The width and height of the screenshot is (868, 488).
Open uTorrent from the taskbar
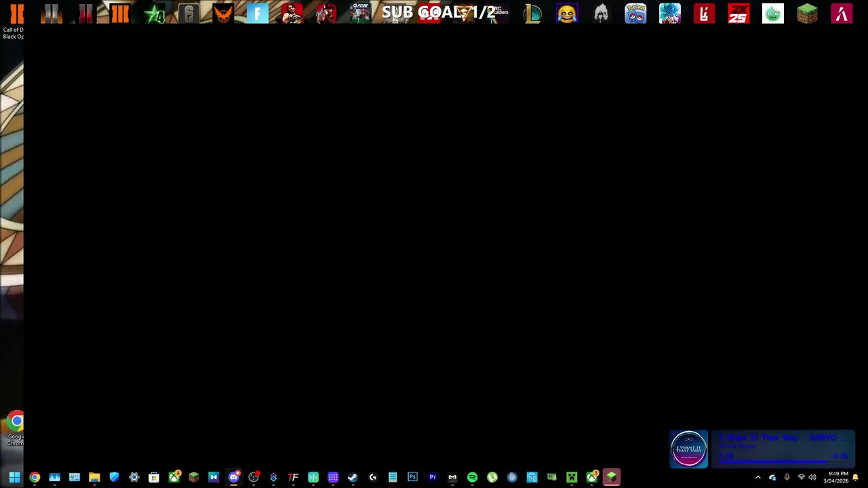click(492, 477)
